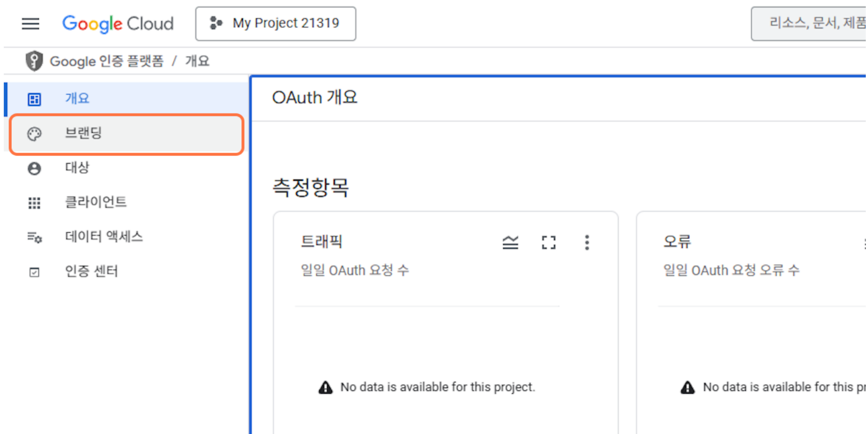Open the My Project 21319 project selector
The image size is (868, 434).
click(x=275, y=23)
